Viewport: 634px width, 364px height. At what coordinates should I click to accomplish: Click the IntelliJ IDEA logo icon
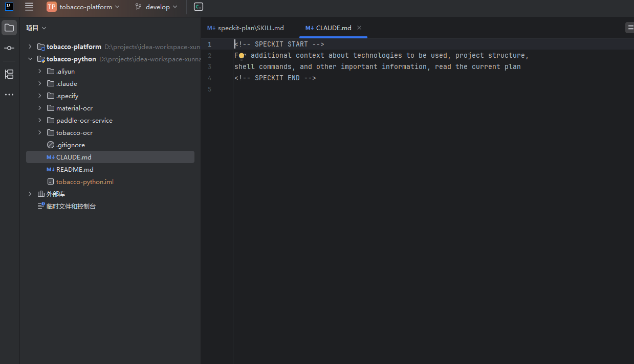coord(9,7)
